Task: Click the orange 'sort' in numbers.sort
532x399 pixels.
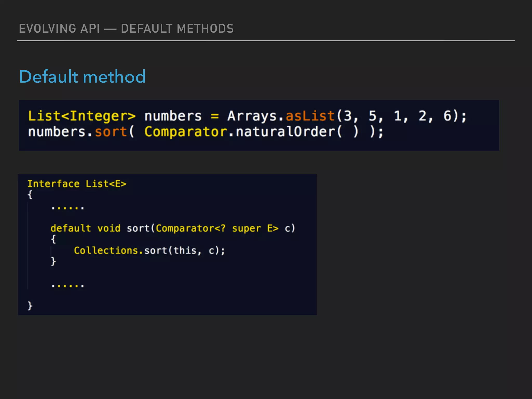Action: 111,132
